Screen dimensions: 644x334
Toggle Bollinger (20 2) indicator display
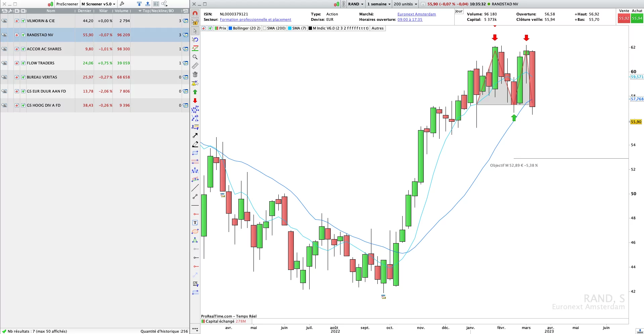[x=244, y=28]
